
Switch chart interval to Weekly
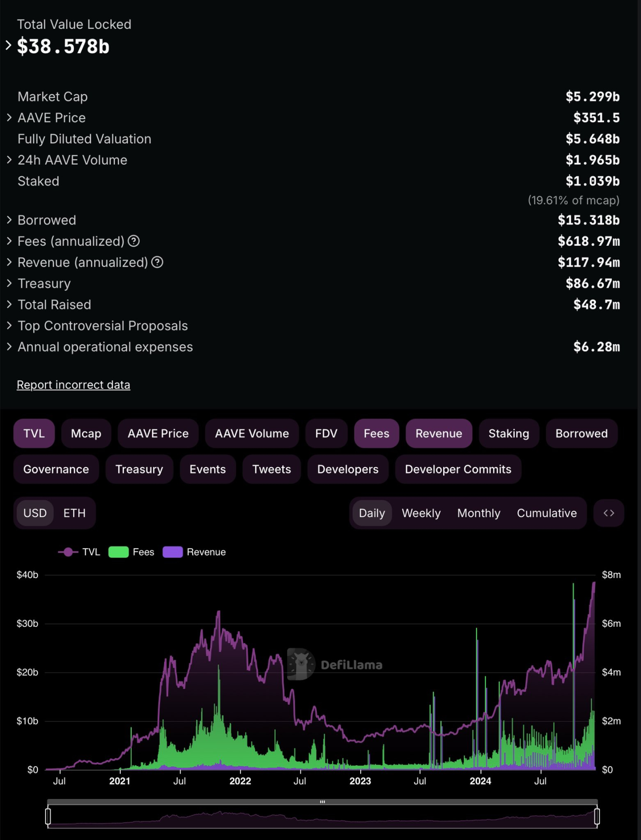[421, 513]
